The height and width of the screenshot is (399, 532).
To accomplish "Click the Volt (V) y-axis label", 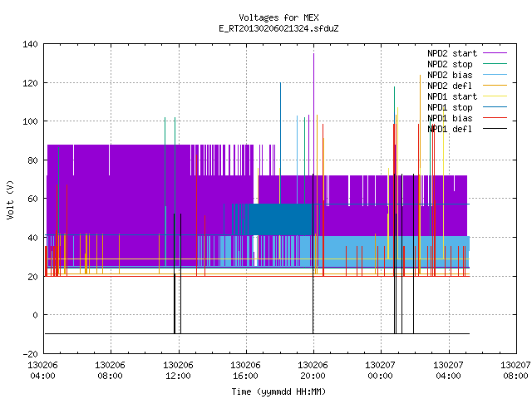I will coord(11,199).
